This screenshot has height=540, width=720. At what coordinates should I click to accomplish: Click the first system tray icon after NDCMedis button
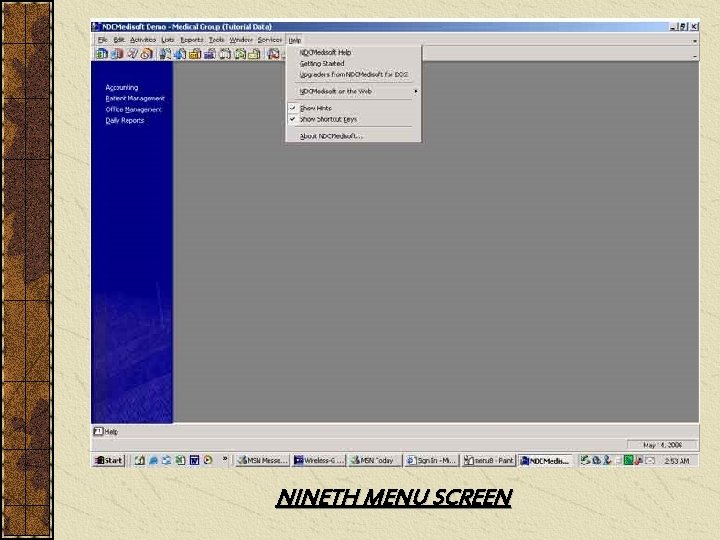pyautogui.click(x=585, y=460)
